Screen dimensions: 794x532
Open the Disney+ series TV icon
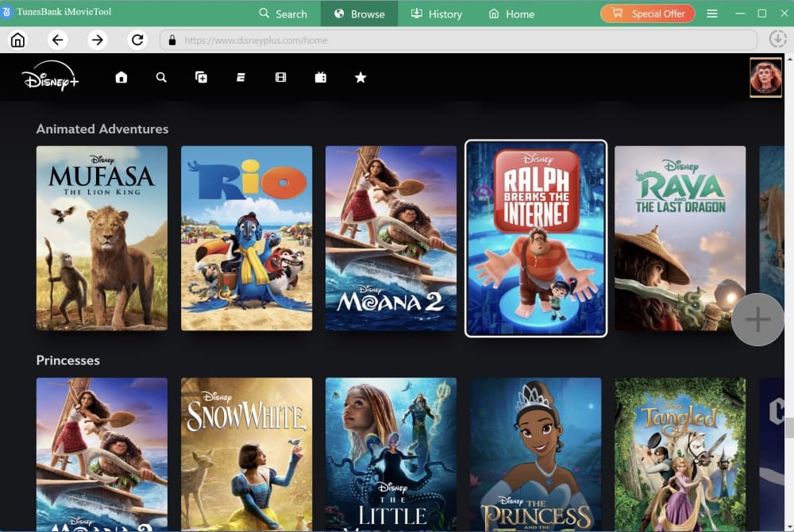pos(321,78)
